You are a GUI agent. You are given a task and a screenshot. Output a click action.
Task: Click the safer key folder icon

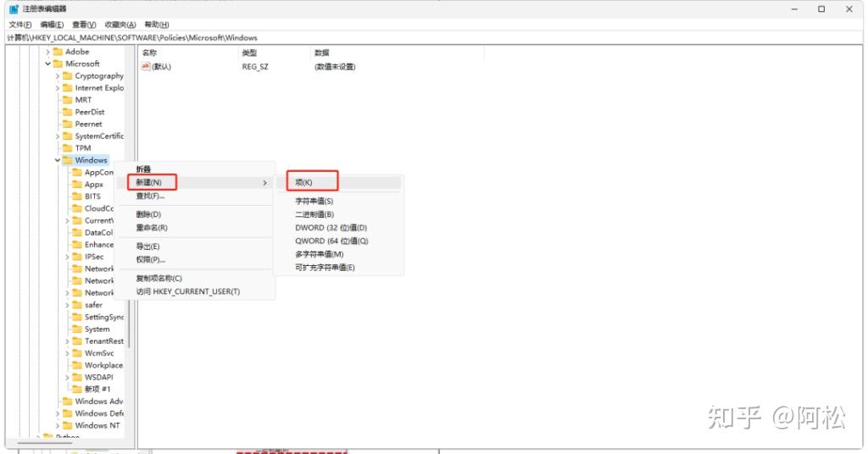(77, 305)
